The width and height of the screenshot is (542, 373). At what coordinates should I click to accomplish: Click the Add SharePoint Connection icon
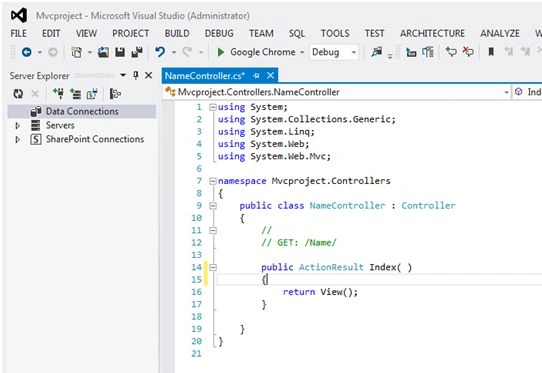point(92,94)
